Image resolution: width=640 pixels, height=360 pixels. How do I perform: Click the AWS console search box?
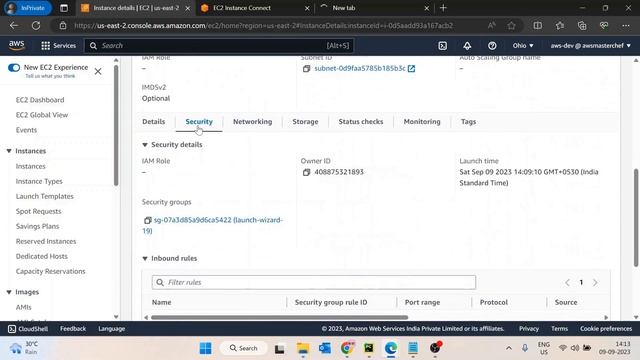219,46
